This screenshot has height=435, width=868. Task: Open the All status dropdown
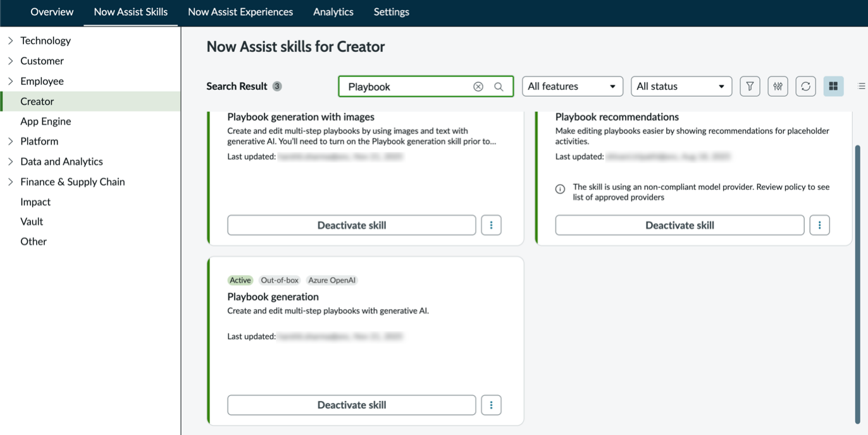(x=681, y=87)
